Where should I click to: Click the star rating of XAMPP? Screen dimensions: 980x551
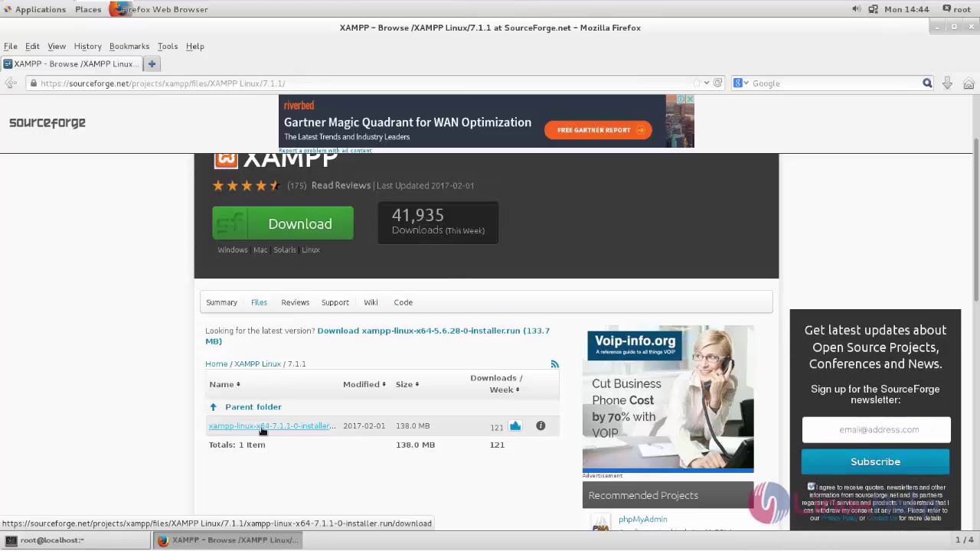click(x=247, y=185)
